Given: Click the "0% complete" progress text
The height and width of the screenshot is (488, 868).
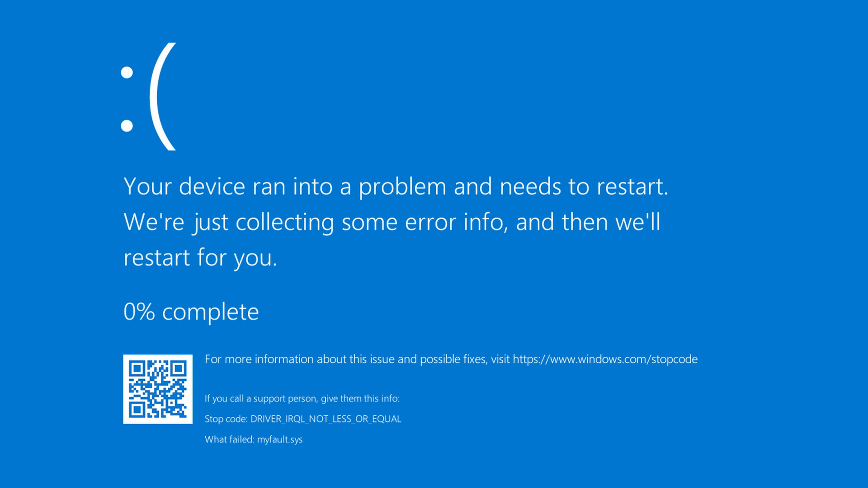Looking at the screenshot, I should 191,312.
